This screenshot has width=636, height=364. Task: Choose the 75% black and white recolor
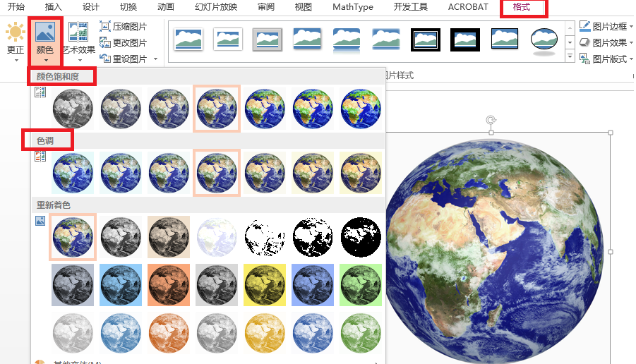coord(361,237)
